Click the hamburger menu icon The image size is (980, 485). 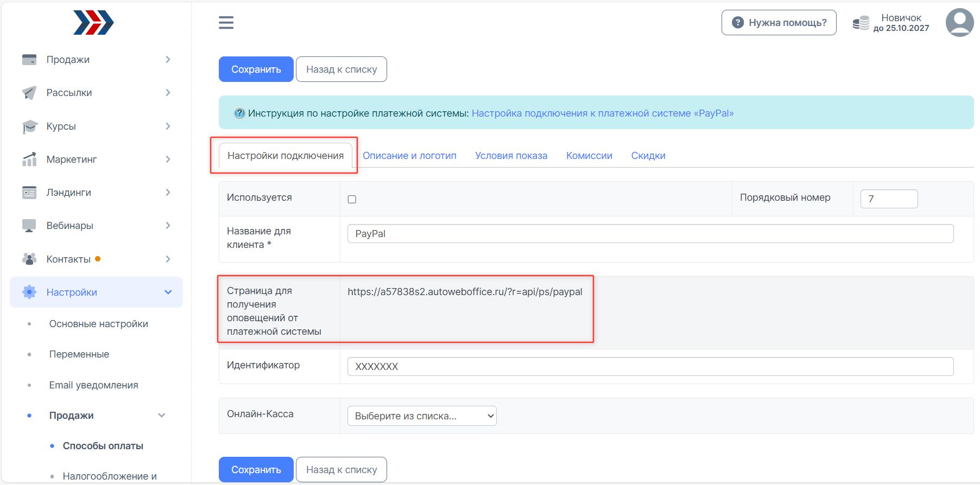pyautogui.click(x=226, y=23)
